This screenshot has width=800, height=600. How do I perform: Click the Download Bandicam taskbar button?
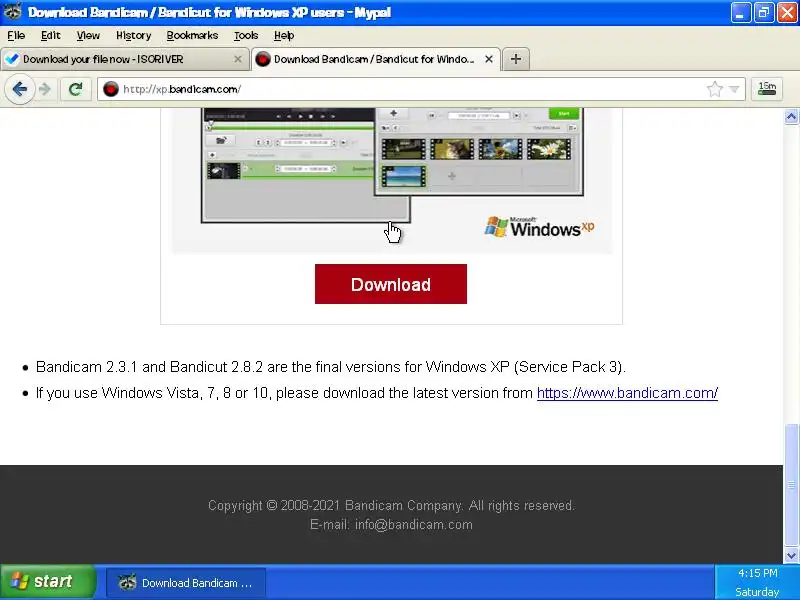click(186, 583)
